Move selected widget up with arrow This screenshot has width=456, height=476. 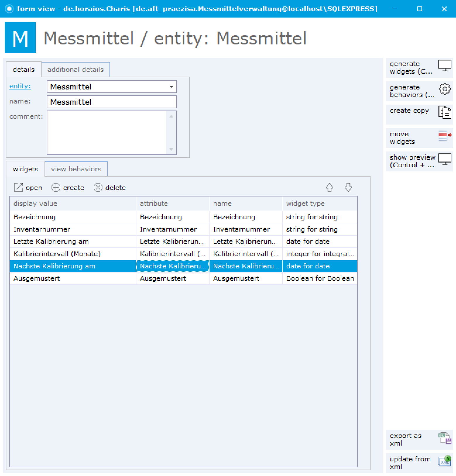tap(330, 187)
